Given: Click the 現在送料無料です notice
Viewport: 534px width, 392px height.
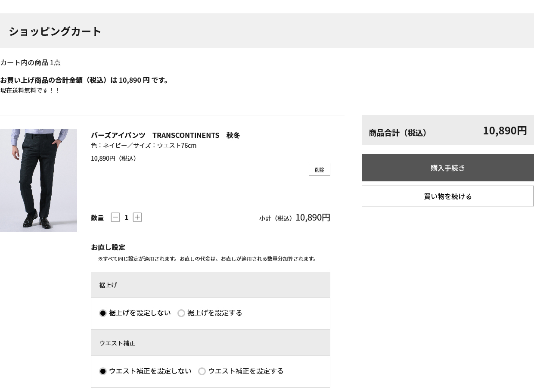Looking at the screenshot, I should pos(30,90).
